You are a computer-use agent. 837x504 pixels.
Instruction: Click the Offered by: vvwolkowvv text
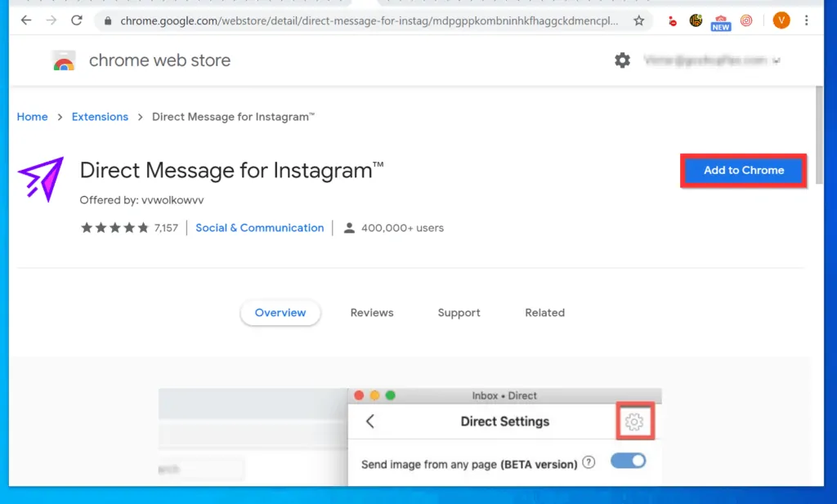pyautogui.click(x=141, y=200)
